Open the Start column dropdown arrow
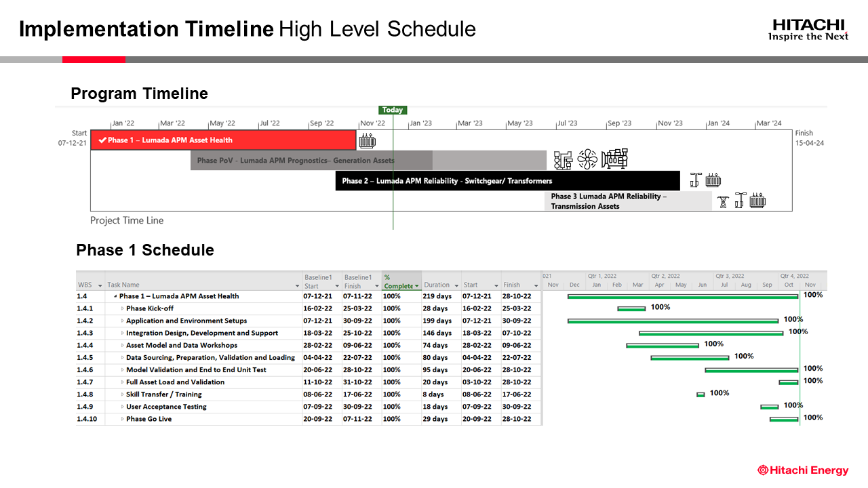Image resolution: width=868 pixels, height=488 pixels. click(x=496, y=286)
